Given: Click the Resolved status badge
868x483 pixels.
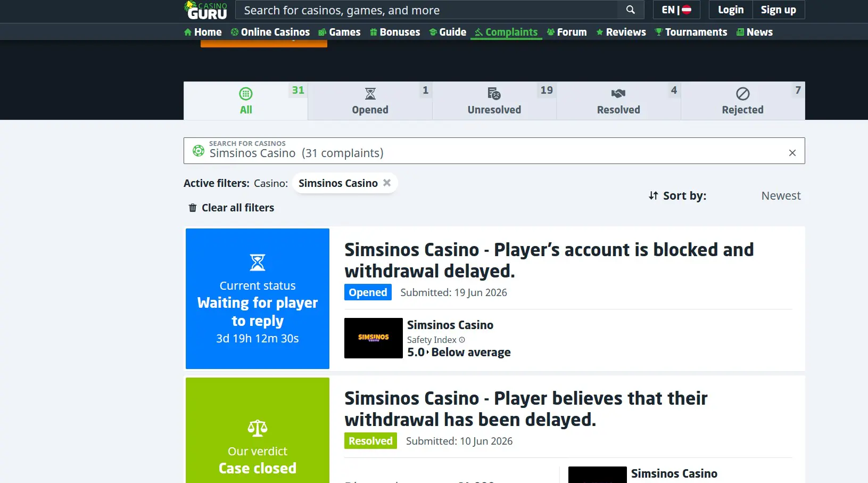Looking at the screenshot, I should pyautogui.click(x=370, y=441).
